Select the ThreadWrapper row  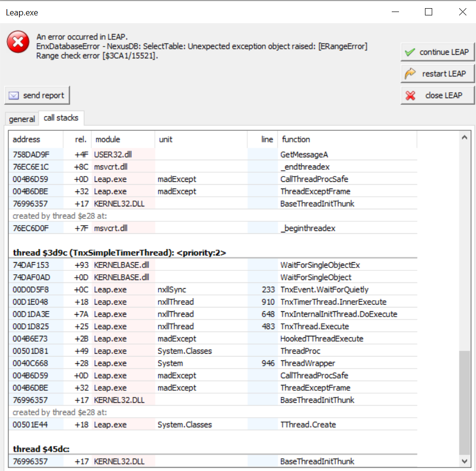pyautogui.click(x=213, y=363)
